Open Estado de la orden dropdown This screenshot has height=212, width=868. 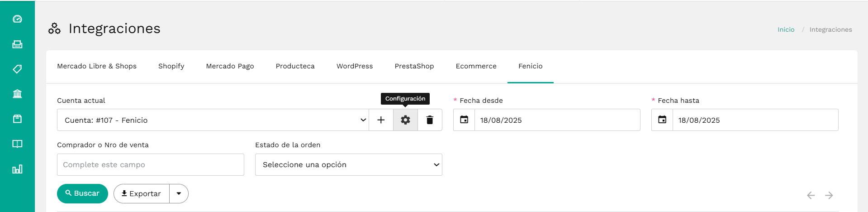tap(349, 165)
